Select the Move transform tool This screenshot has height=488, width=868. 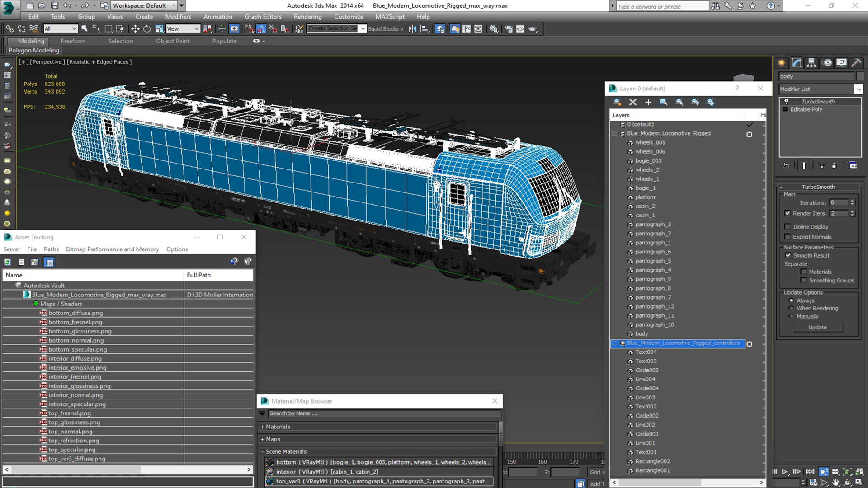(x=135, y=29)
